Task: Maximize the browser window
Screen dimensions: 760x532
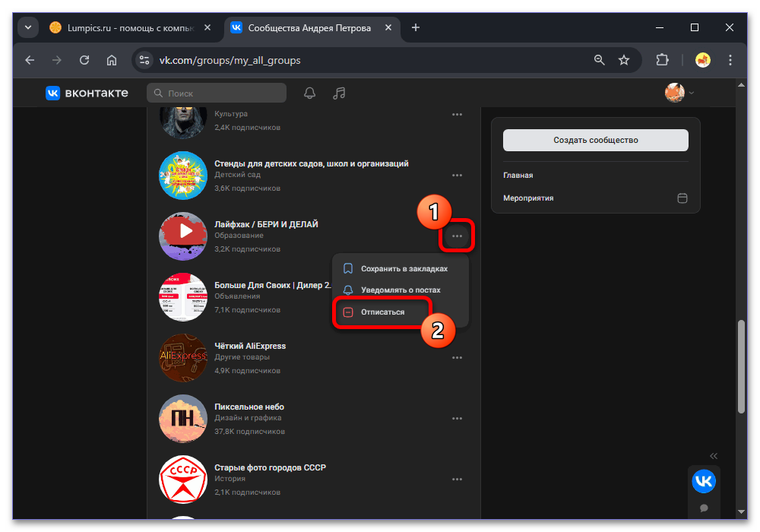Action: pyautogui.click(x=695, y=27)
